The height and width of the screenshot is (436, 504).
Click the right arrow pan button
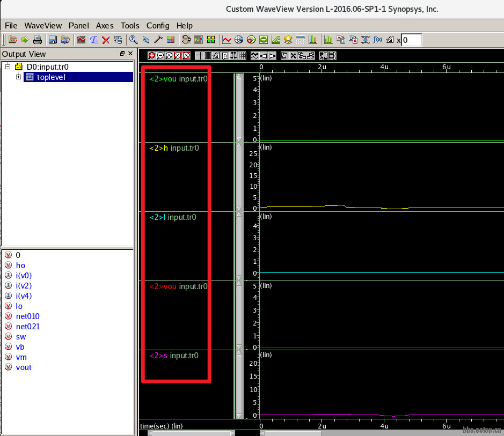(272, 56)
